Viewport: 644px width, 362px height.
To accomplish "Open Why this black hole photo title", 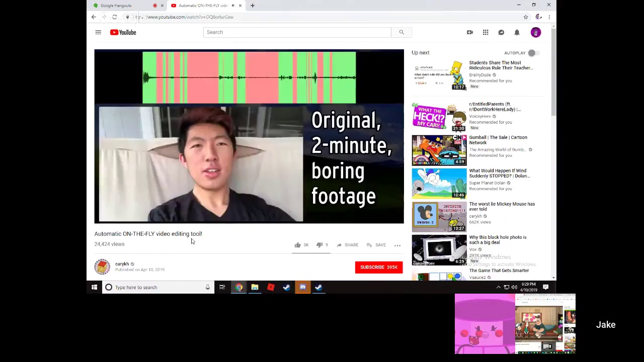I will [x=498, y=240].
